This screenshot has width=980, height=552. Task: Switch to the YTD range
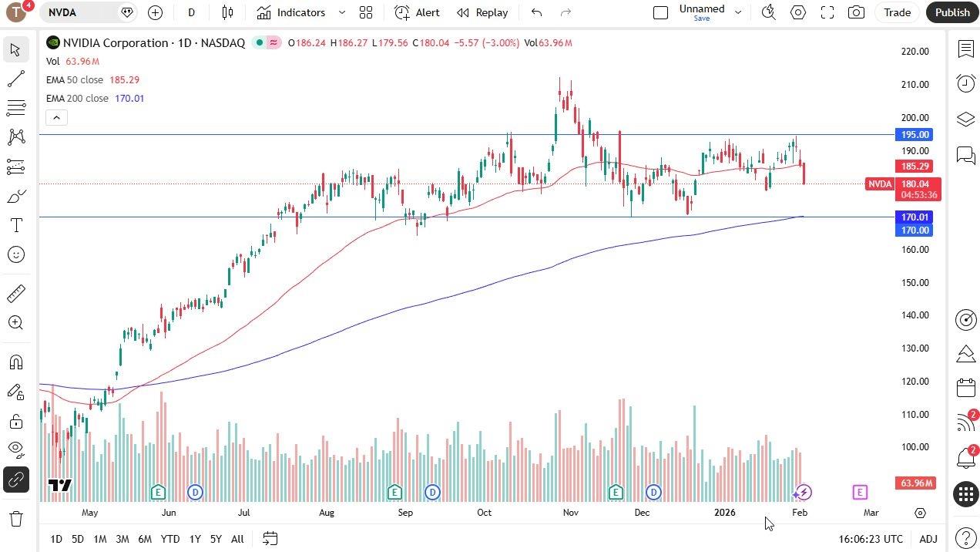[x=169, y=539]
